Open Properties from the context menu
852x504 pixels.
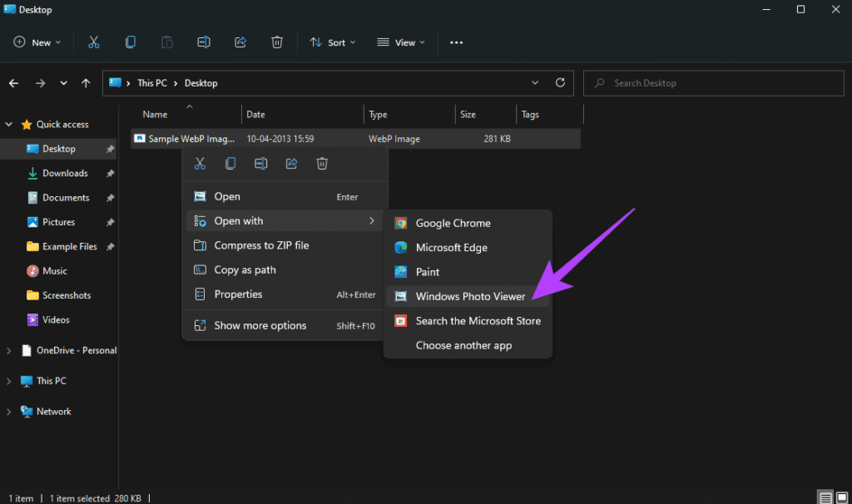[285, 294]
